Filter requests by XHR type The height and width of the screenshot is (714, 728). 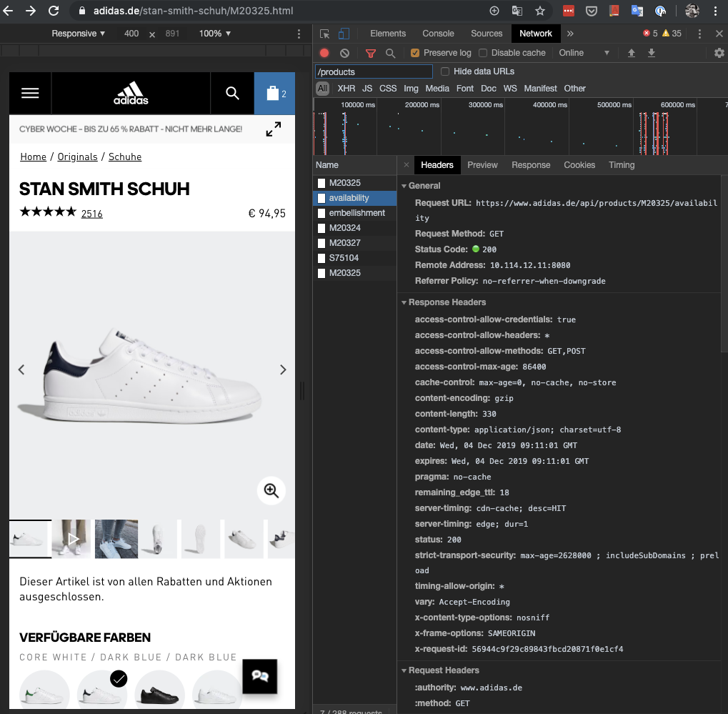pyautogui.click(x=346, y=89)
